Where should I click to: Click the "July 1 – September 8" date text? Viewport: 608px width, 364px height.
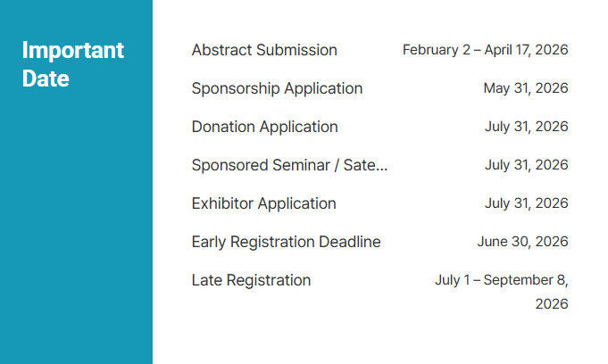point(501,280)
